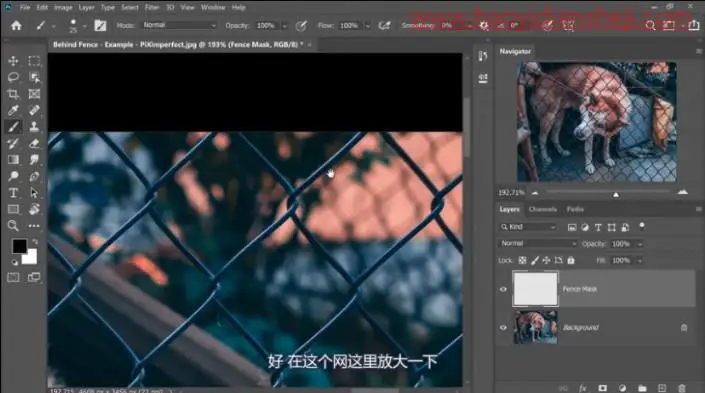Lock layer position
The width and height of the screenshot is (705, 393).
(x=546, y=260)
